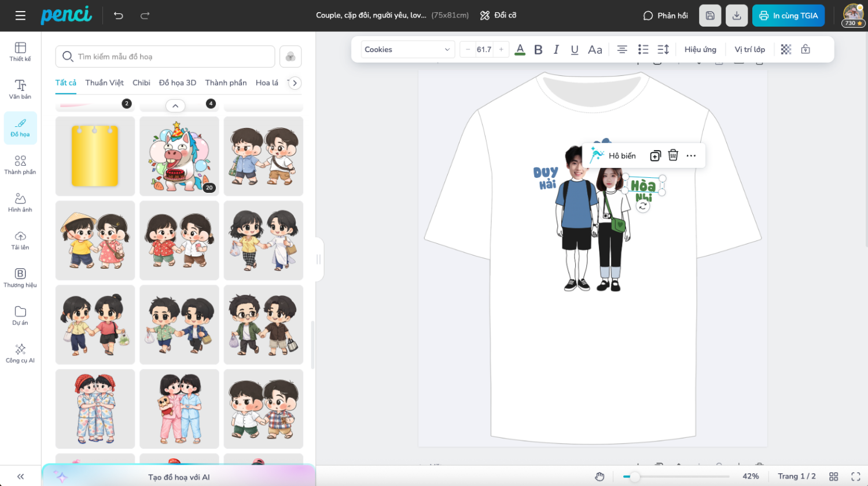Screen dimensions: 868x486
Task: Click the In cùng TGIA button
Action: point(789,16)
